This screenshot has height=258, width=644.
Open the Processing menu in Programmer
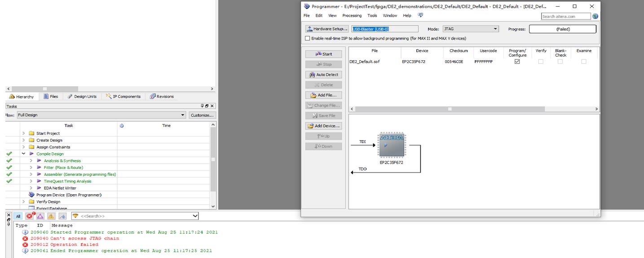coord(352,16)
